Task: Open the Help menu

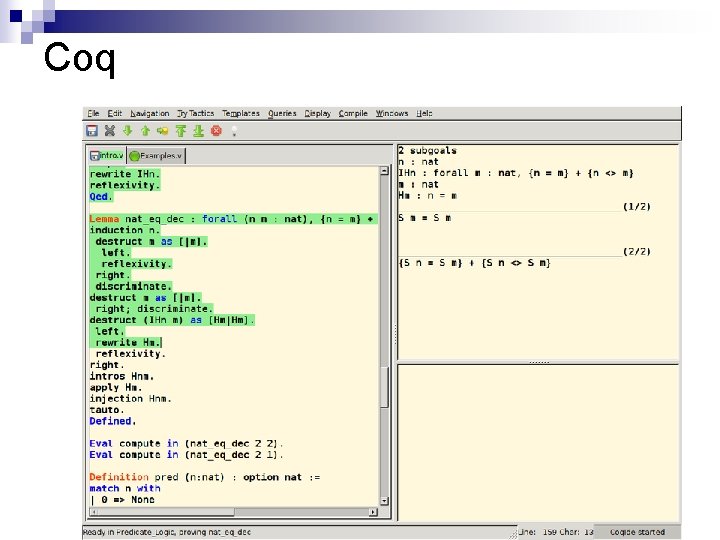Action: [424, 113]
